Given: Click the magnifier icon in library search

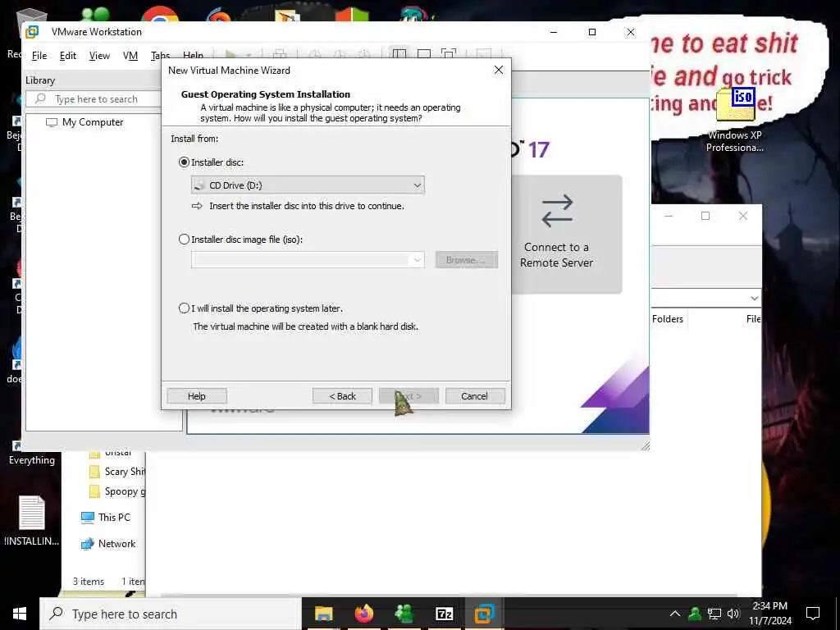Looking at the screenshot, I should (x=40, y=99).
